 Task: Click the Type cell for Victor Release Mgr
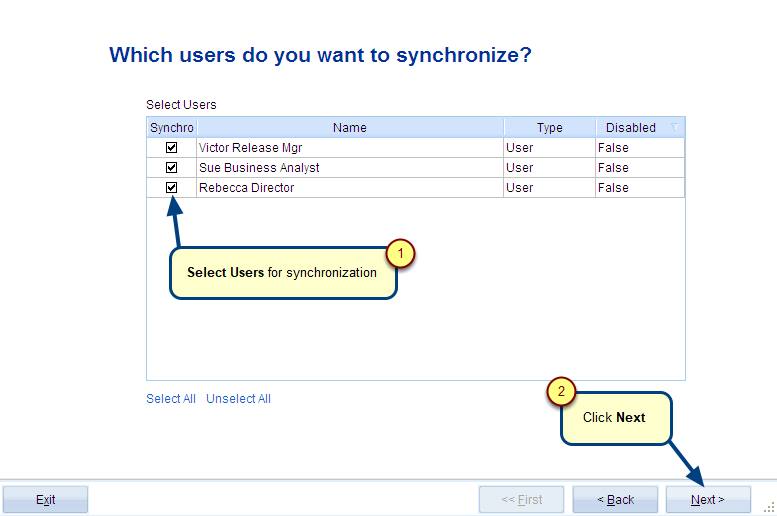click(x=549, y=148)
